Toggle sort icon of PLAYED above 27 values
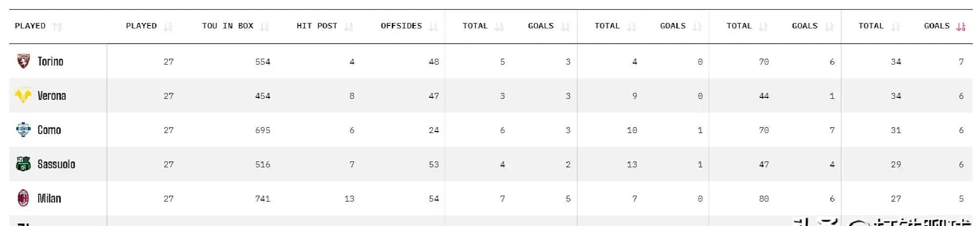 pyautogui.click(x=168, y=26)
